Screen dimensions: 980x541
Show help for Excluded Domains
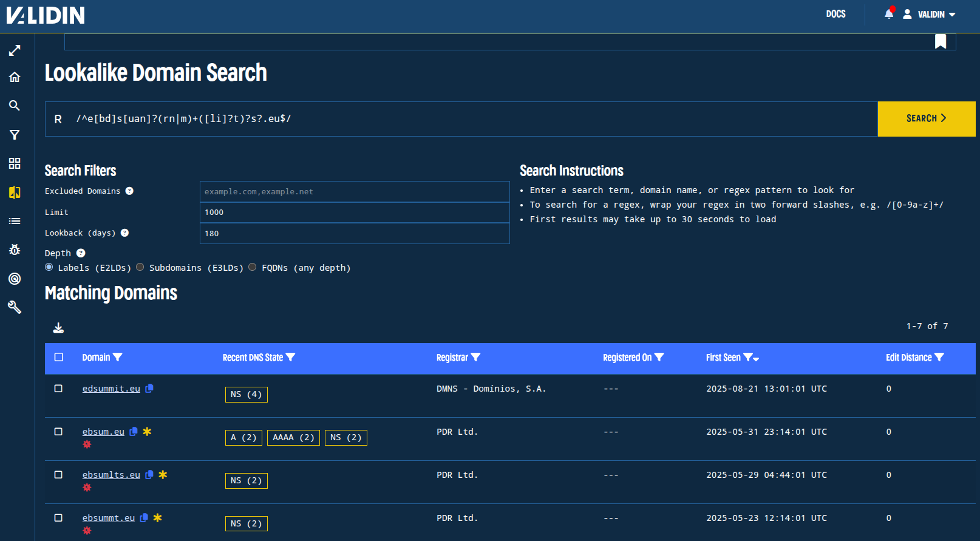129,191
